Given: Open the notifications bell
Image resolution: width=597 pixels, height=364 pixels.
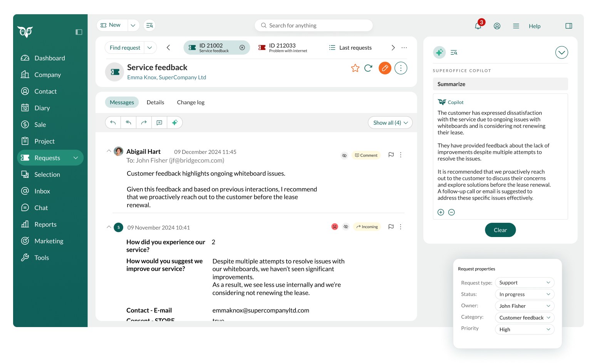Looking at the screenshot, I should pyautogui.click(x=478, y=26).
